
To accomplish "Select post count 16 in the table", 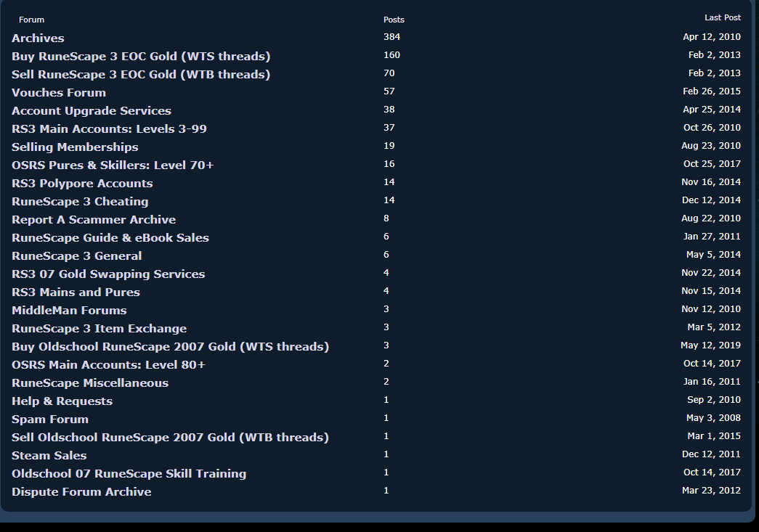I will 389,164.
